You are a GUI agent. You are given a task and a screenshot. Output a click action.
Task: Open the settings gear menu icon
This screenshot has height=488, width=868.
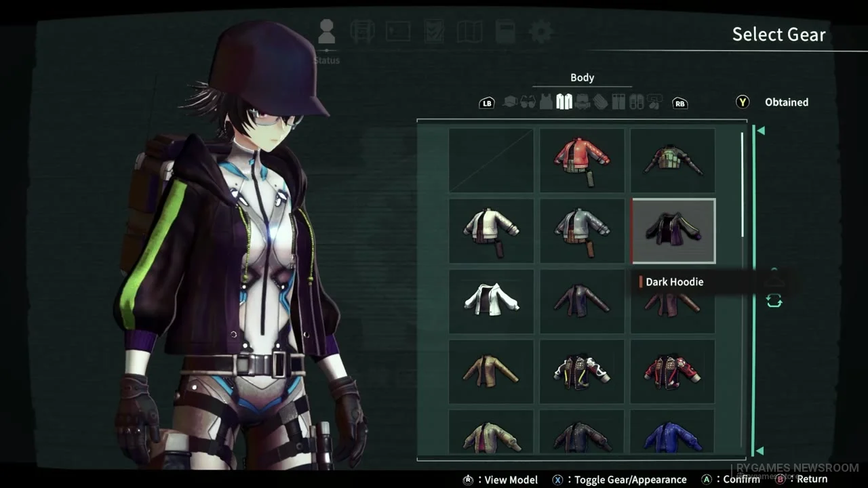point(540,31)
